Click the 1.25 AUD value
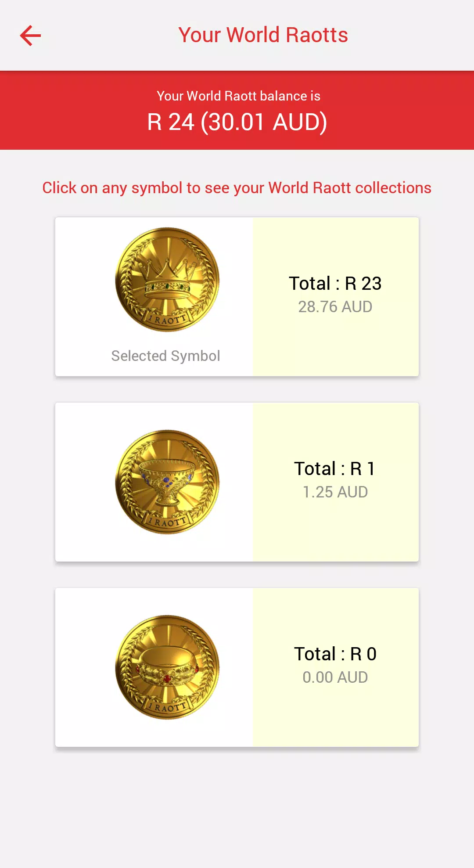This screenshot has width=474, height=868. 335,492
